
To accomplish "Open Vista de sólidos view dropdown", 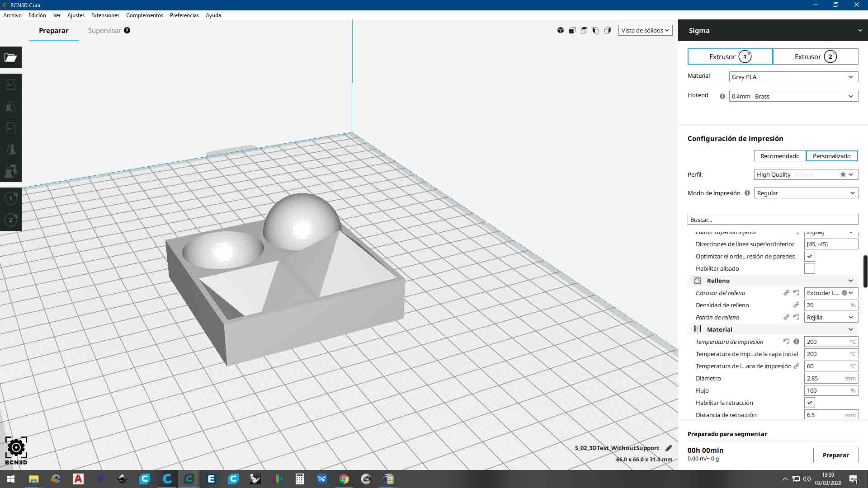I will 645,30.
